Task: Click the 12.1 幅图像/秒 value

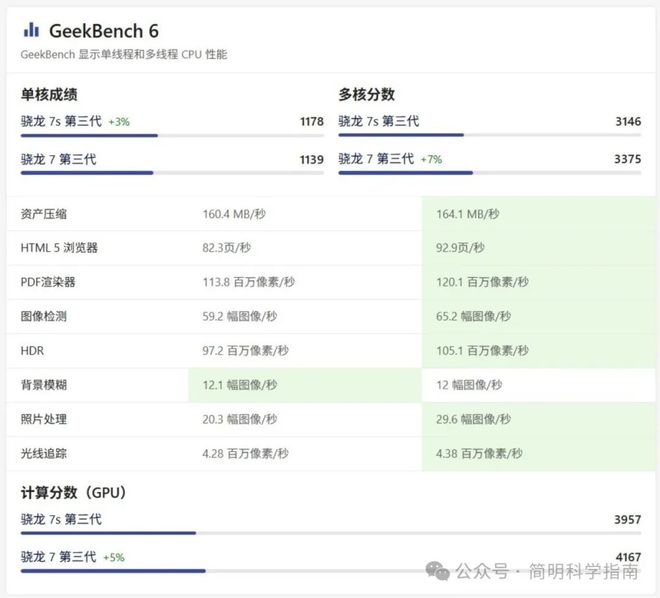Action: [x=240, y=385]
